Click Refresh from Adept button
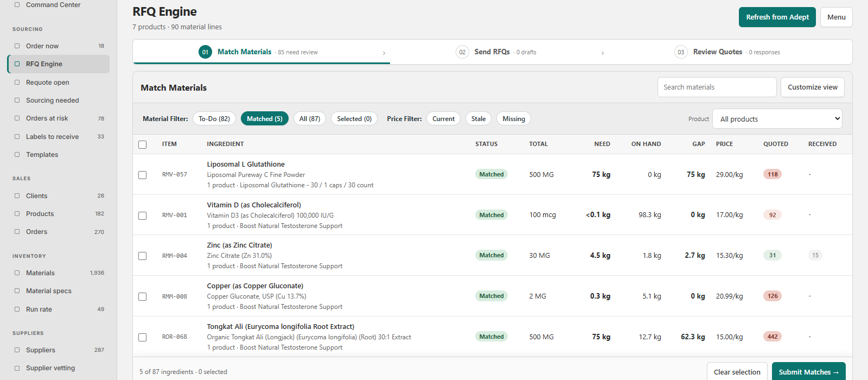This screenshot has height=380, width=868. tap(777, 17)
